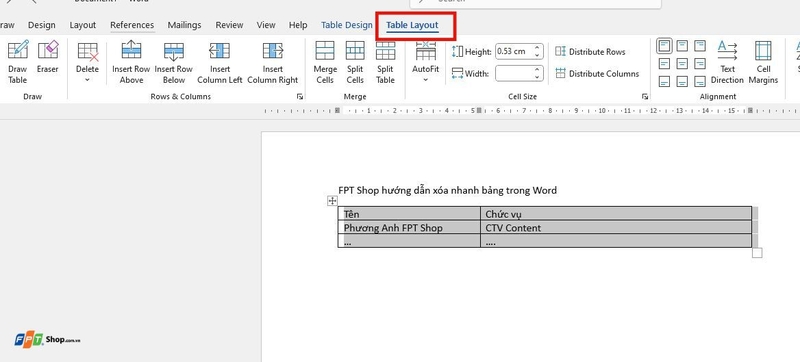Open Cell Margins settings
This screenshot has height=362, width=800.
pyautogui.click(x=763, y=63)
